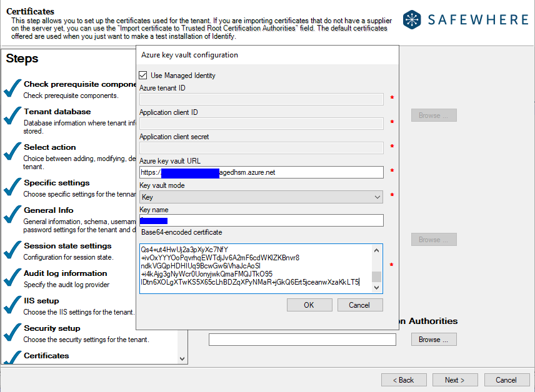Go to the Next wizard step

[454, 380]
